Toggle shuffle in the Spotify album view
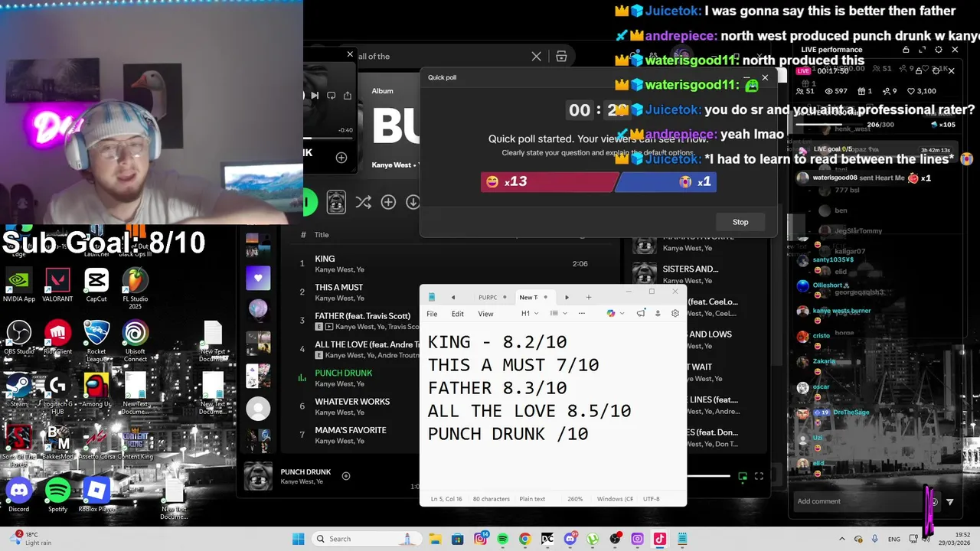 (x=363, y=202)
